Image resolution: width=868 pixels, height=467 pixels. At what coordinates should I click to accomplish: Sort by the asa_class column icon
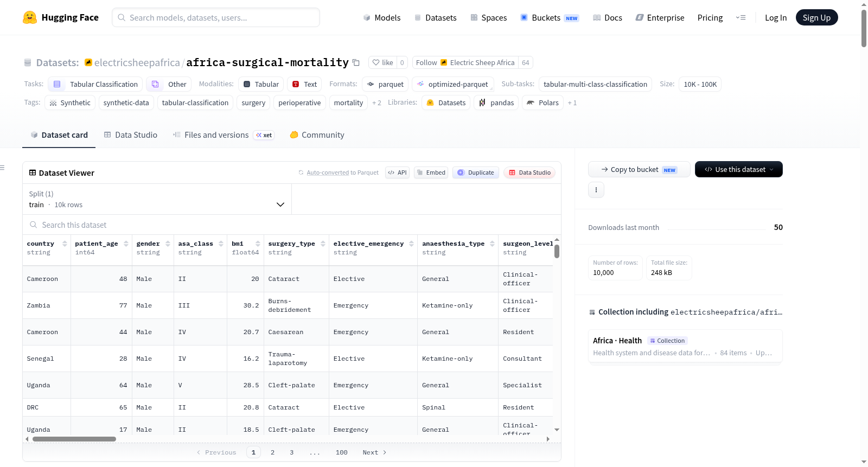click(x=221, y=244)
